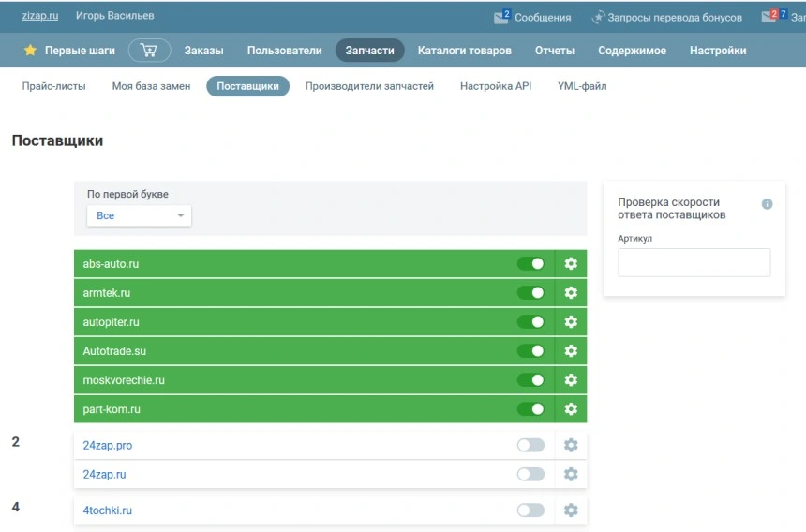Click the armtek.ru supplier row name

click(x=107, y=293)
